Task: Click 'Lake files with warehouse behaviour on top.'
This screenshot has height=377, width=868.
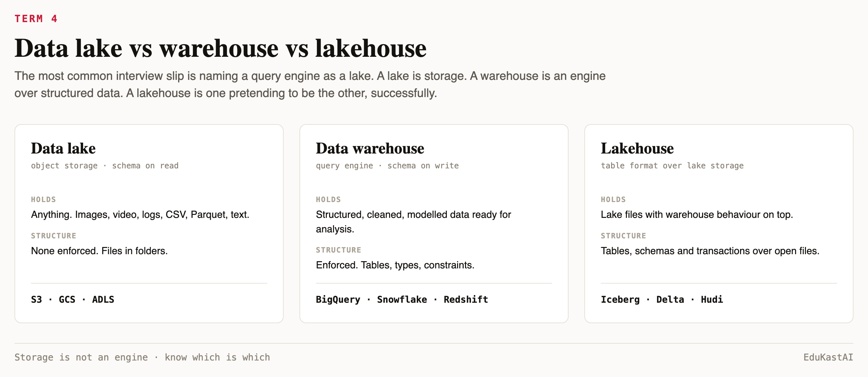Action: 697,215
